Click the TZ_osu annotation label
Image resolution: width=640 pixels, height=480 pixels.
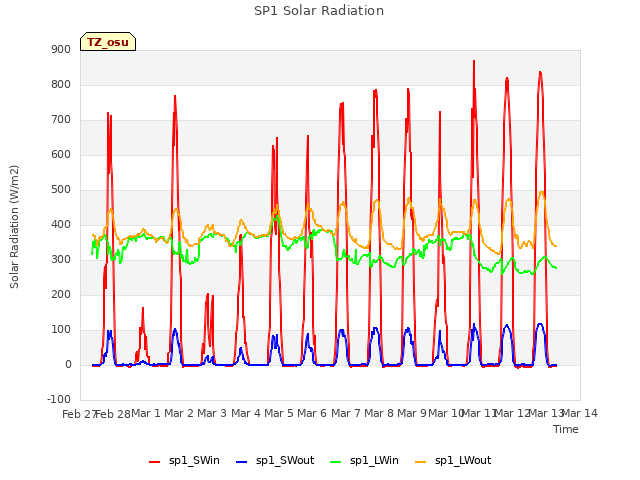[x=108, y=42]
